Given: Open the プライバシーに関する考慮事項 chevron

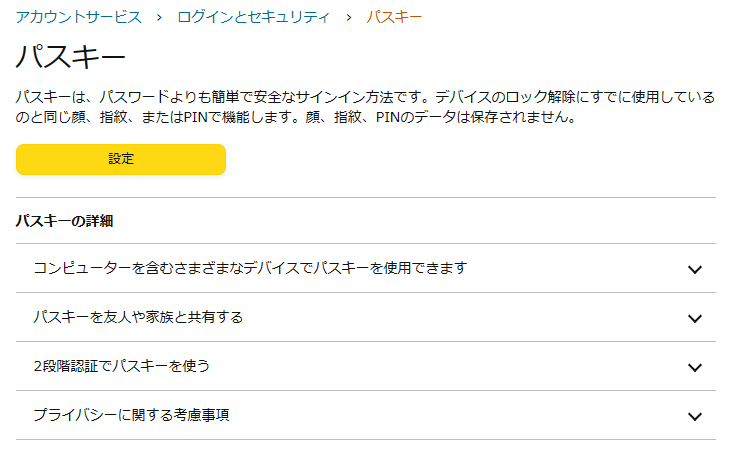Looking at the screenshot, I should 696,416.
